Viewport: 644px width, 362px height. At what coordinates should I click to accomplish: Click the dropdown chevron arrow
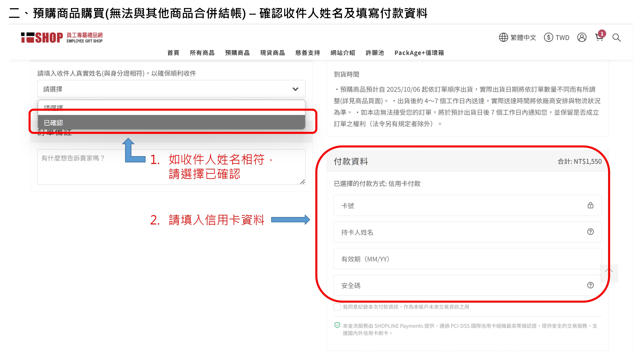coord(295,89)
